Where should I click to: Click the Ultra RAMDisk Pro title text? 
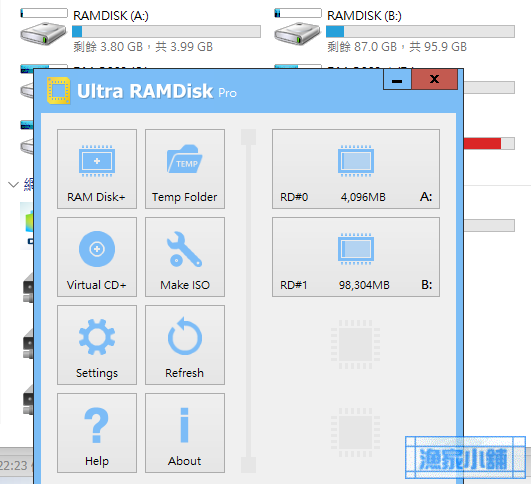click(x=157, y=91)
